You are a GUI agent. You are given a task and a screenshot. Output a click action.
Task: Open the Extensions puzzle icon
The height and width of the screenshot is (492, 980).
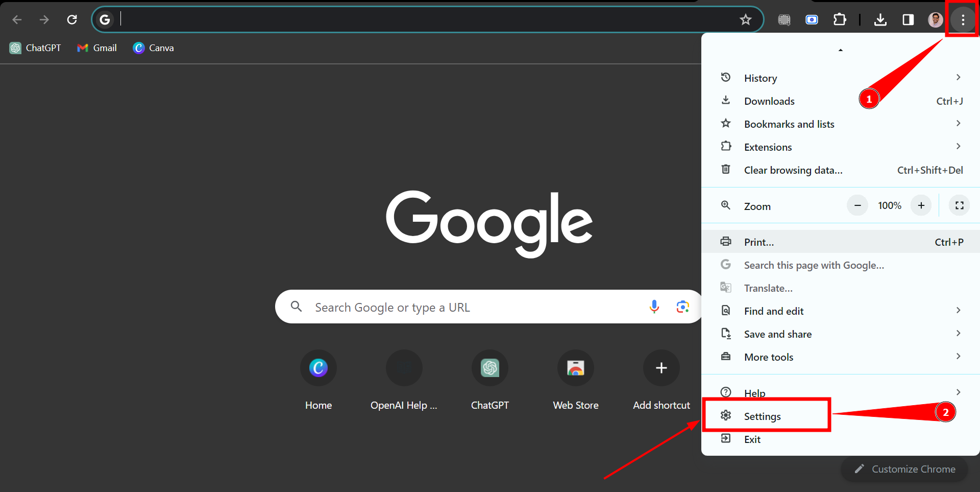coord(840,19)
